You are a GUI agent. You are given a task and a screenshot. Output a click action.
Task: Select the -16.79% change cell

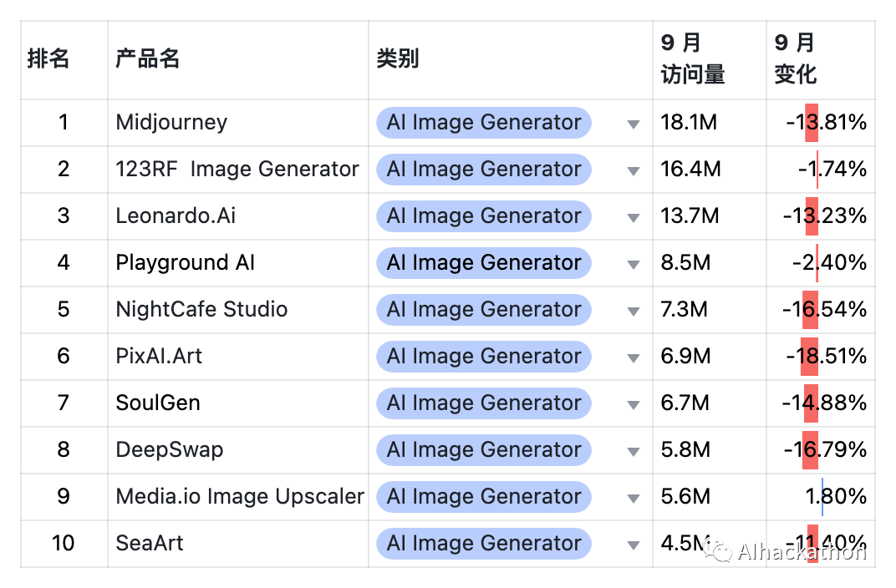pyautogui.click(x=821, y=450)
